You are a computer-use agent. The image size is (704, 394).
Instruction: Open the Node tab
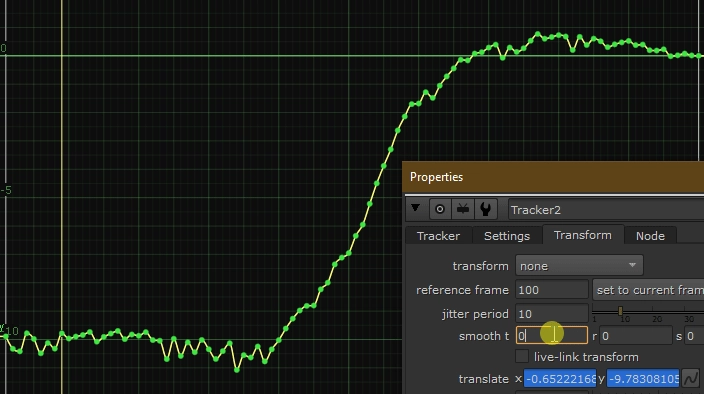[650, 236]
